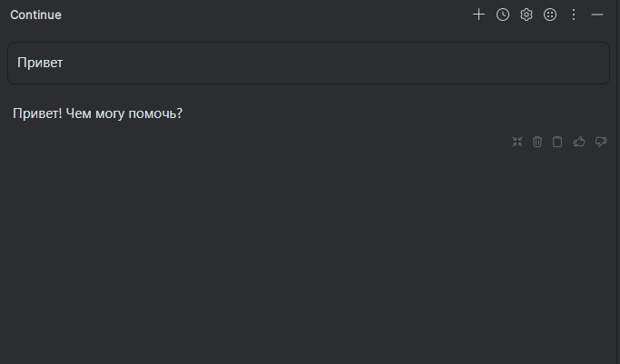Mark the response with thumbs down

point(600,142)
